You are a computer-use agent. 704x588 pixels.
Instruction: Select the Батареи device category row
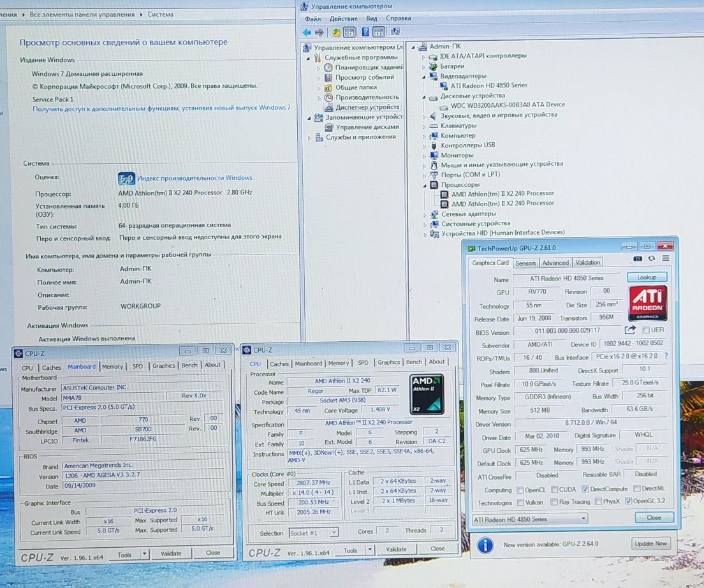451,66
